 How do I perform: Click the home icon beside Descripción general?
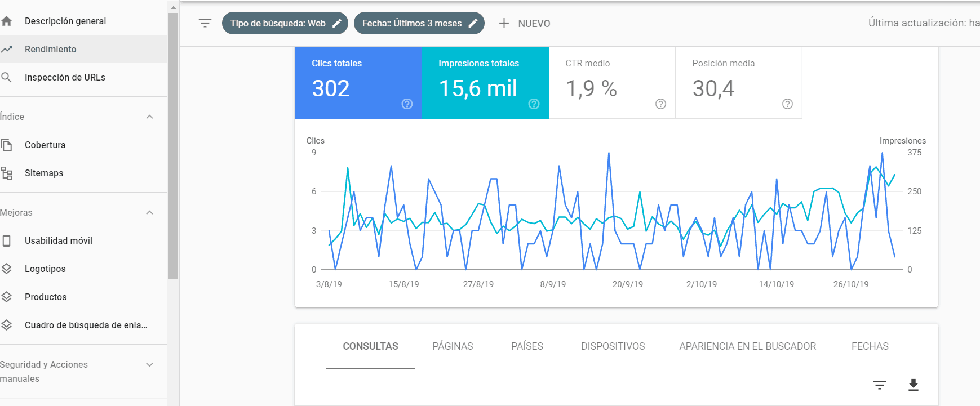click(x=7, y=21)
